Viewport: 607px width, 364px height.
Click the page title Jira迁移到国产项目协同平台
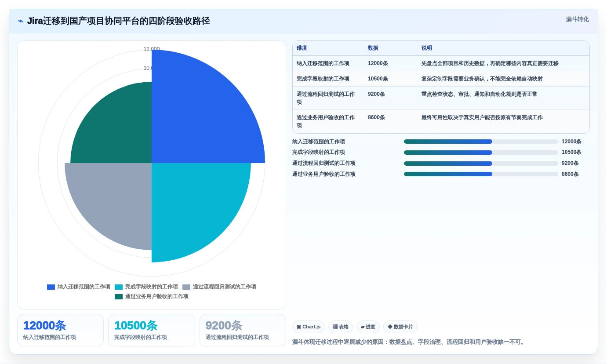click(119, 21)
